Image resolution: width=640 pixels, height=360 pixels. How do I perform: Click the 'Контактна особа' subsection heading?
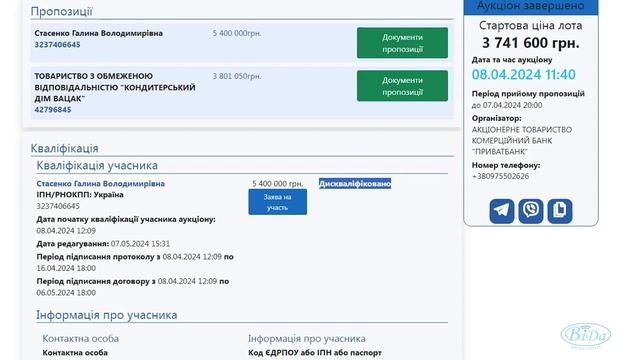(x=81, y=339)
